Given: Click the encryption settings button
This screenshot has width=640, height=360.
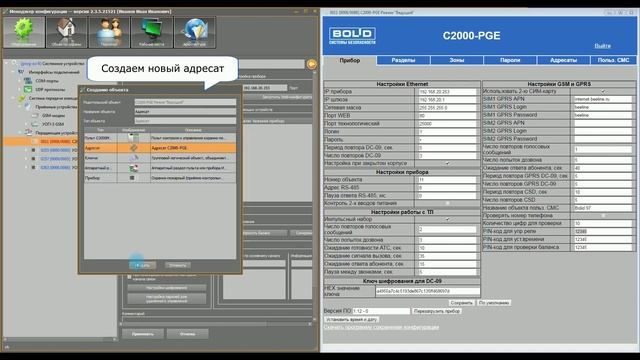Looking at the screenshot, I should [167, 288].
